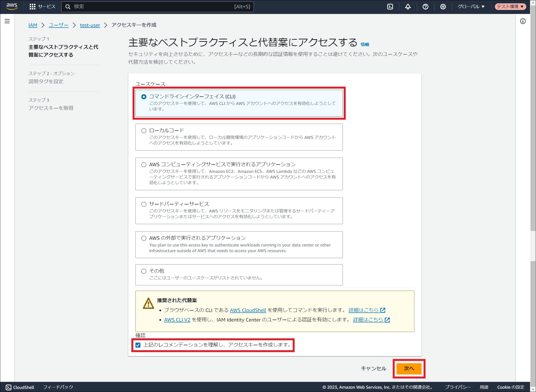Select the その他 use case radio

144,271
